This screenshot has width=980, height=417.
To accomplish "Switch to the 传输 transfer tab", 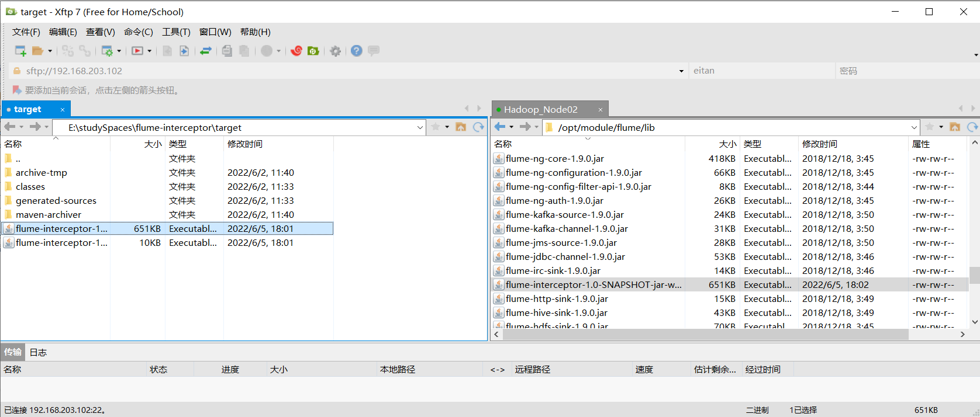I will click(x=13, y=352).
